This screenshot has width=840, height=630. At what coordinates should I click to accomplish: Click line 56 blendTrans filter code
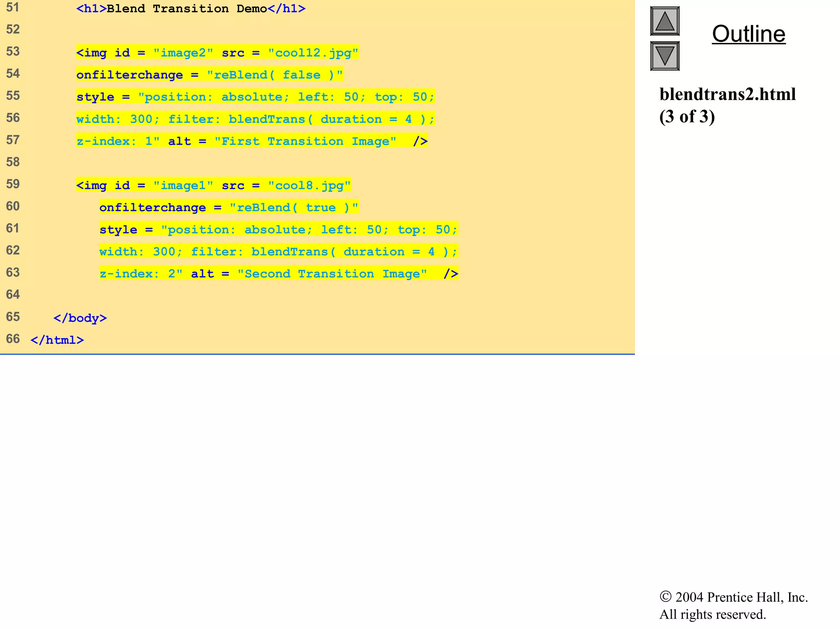click(256, 119)
